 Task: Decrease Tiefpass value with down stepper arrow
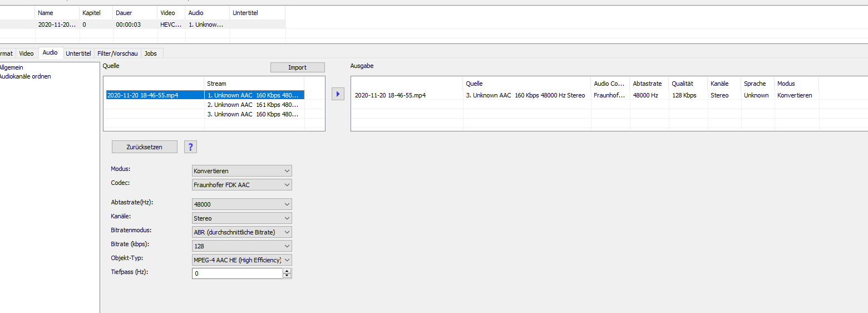287,276
